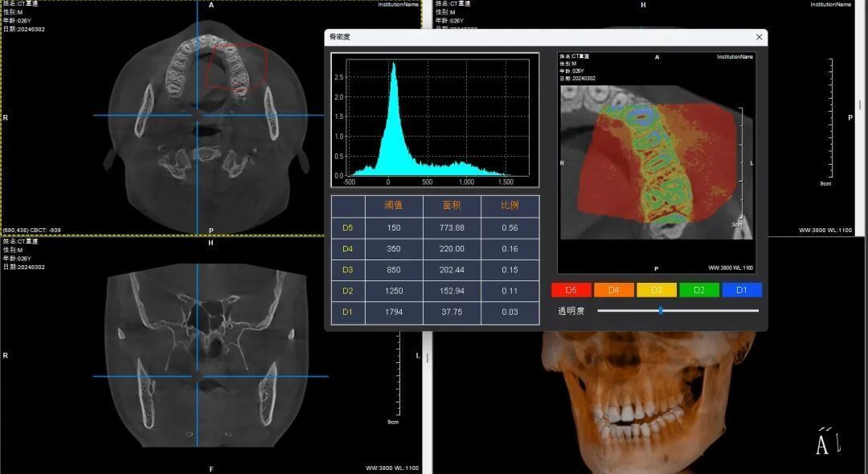Click the 阈值 column header
Viewport: 868px width, 474px height.
pos(394,205)
